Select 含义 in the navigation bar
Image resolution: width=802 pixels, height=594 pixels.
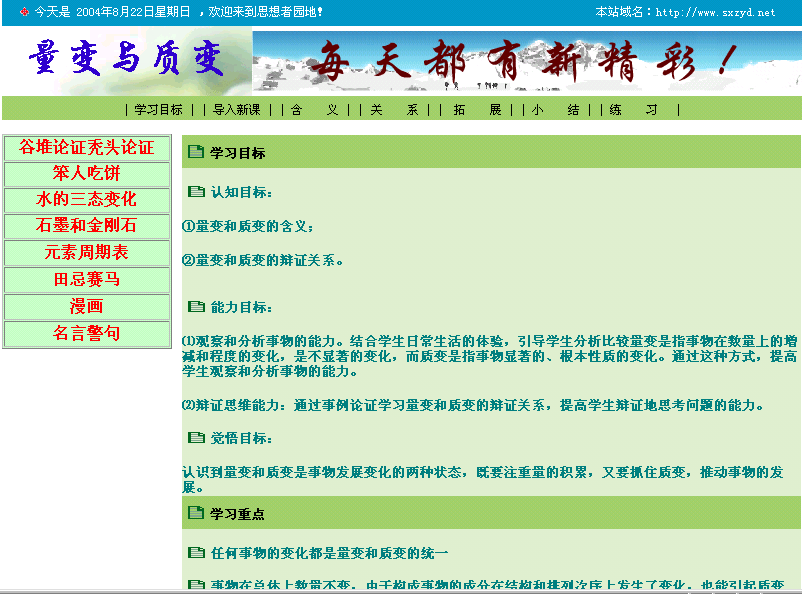(x=314, y=110)
